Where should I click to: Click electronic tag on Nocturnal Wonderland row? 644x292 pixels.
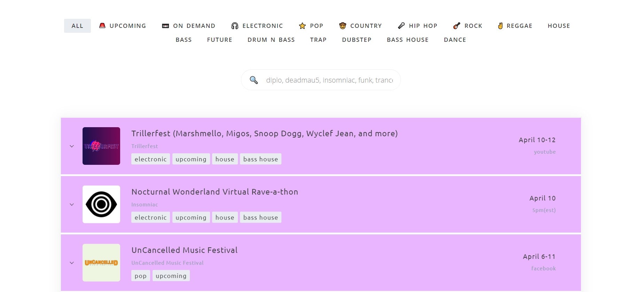coord(150,217)
